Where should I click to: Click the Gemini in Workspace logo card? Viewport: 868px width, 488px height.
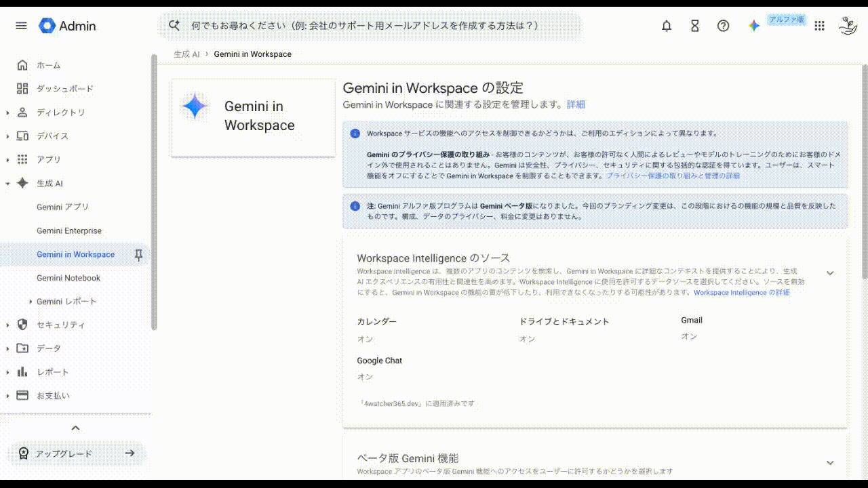[x=253, y=118]
